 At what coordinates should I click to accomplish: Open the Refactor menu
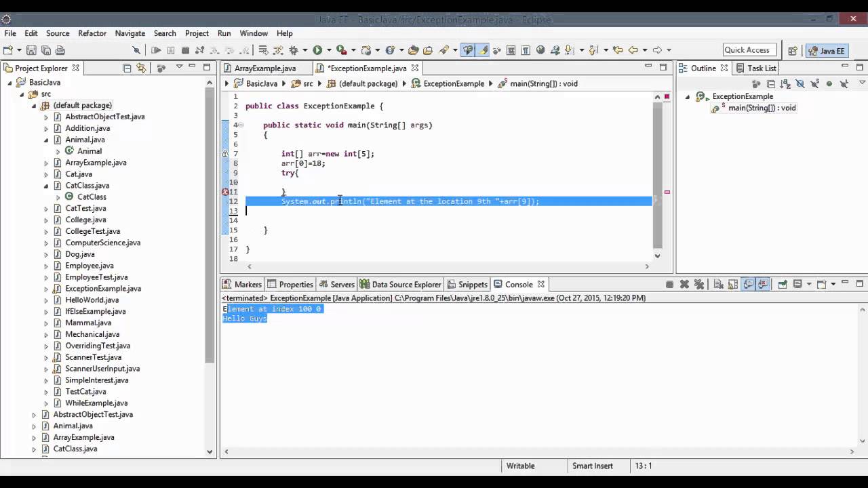pyautogui.click(x=92, y=33)
